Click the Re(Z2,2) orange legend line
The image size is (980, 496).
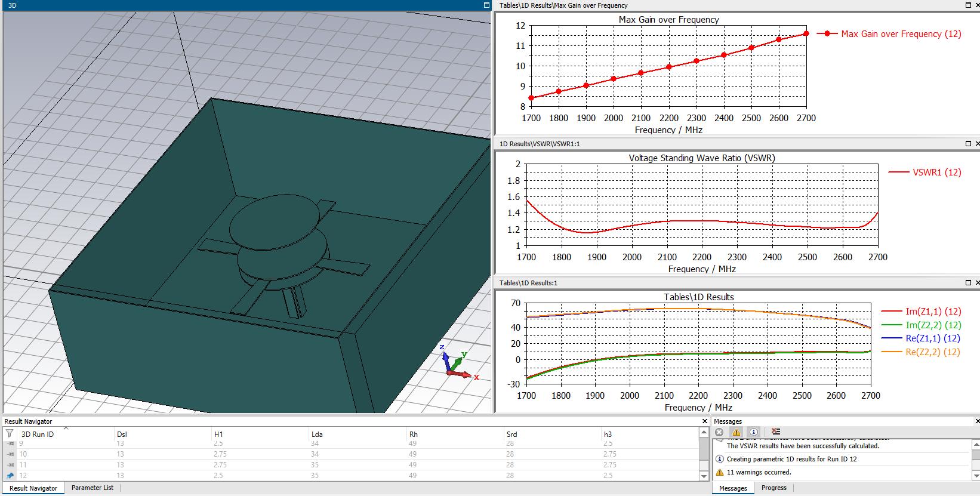click(x=891, y=352)
